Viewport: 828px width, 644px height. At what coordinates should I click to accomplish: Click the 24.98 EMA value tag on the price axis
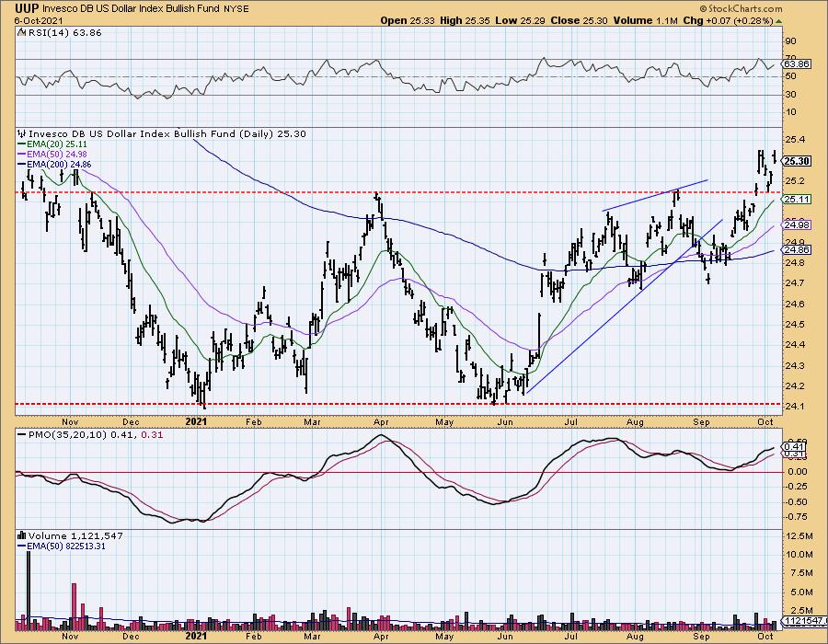(797, 224)
